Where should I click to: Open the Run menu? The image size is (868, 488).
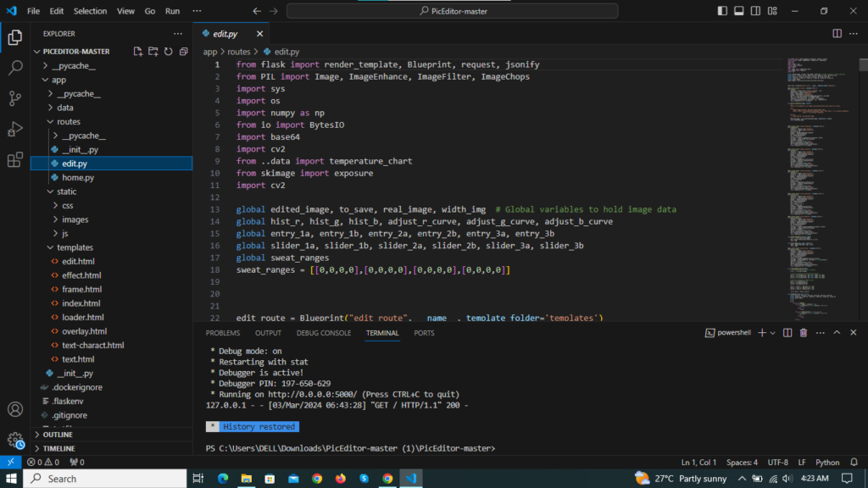pyautogui.click(x=172, y=11)
